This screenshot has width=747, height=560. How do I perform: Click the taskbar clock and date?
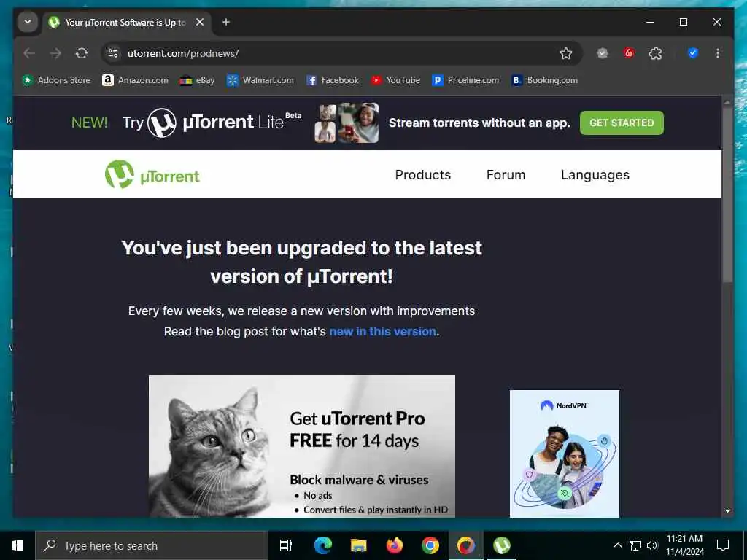(684, 545)
